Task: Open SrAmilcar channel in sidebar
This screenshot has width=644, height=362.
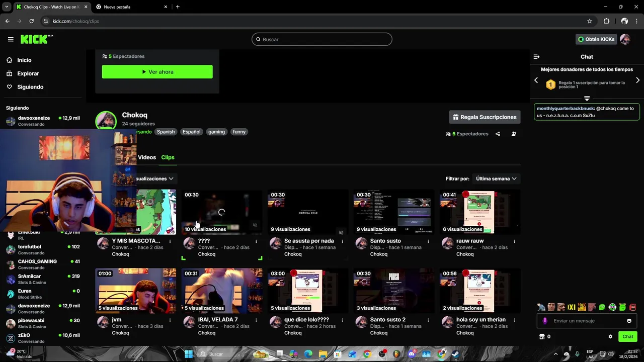Action: (x=43, y=279)
